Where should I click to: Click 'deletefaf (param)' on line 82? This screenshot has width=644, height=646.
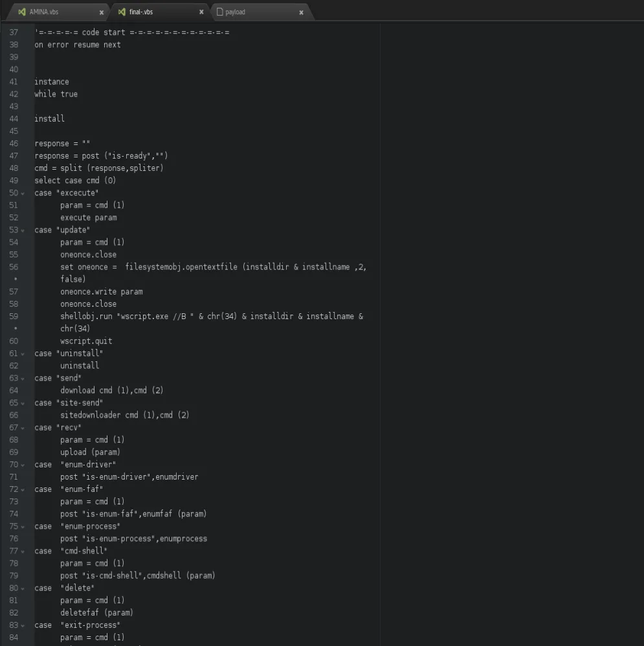pos(96,613)
